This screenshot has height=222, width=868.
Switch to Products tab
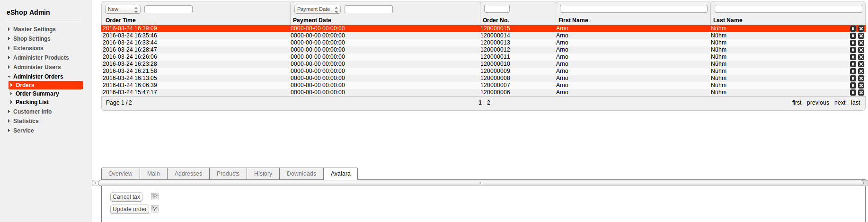pos(228,174)
